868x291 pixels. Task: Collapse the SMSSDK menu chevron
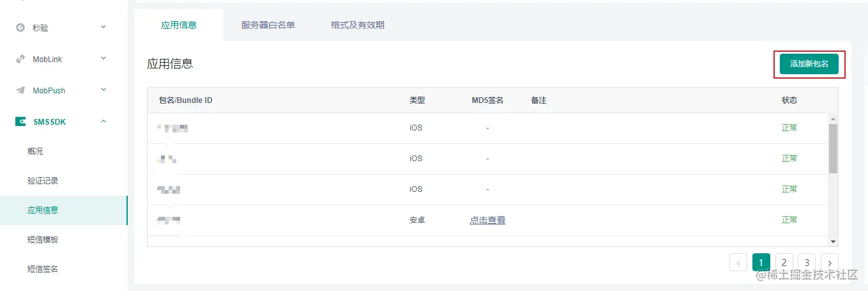point(103,122)
